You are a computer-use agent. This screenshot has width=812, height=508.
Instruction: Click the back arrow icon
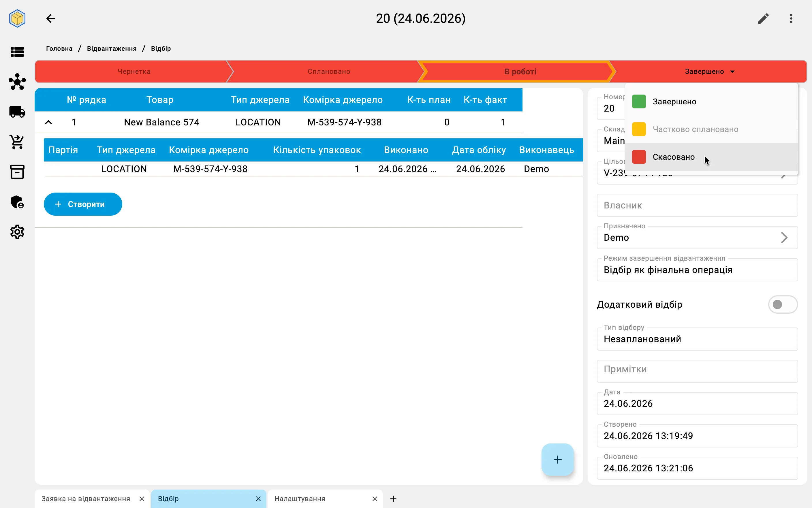click(x=51, y=18)
